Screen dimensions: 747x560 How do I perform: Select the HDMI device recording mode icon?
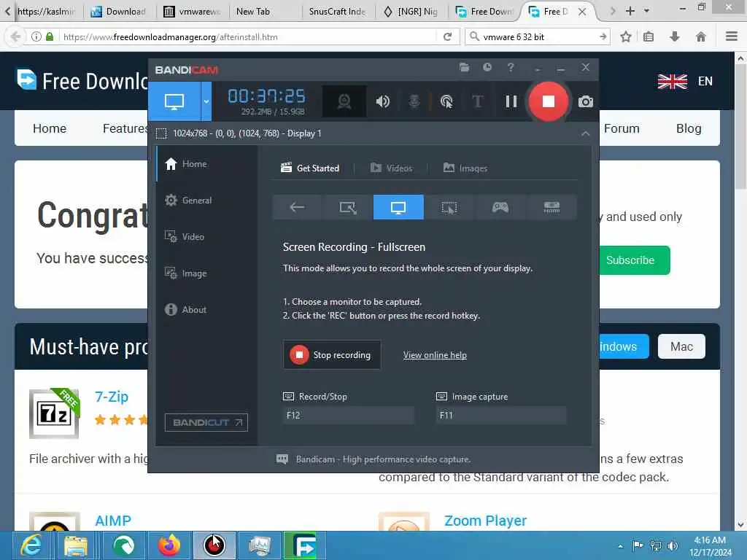[551, 207]
